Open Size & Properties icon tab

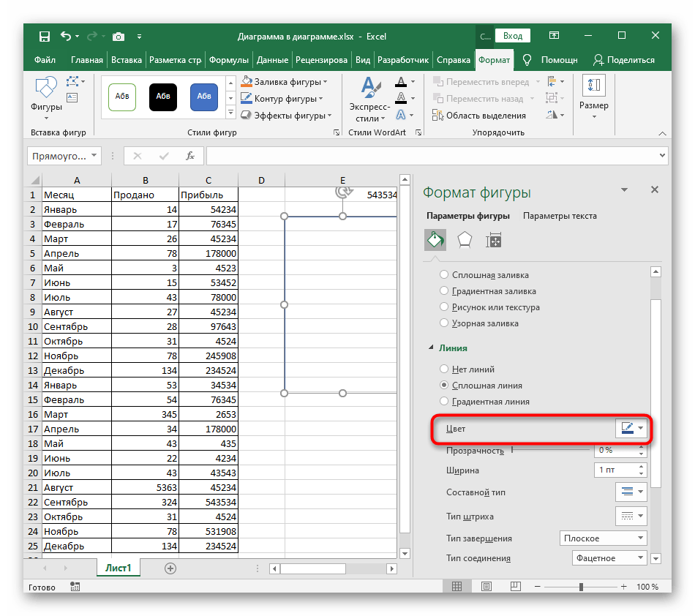(x=494, y=240)
